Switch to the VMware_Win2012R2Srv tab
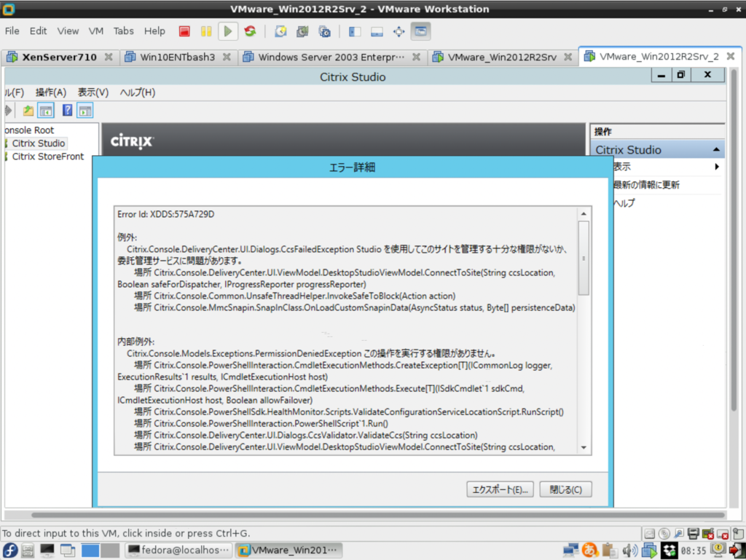Image resolution: width=746 pixels, height=560 pixels. coord(502,57)
